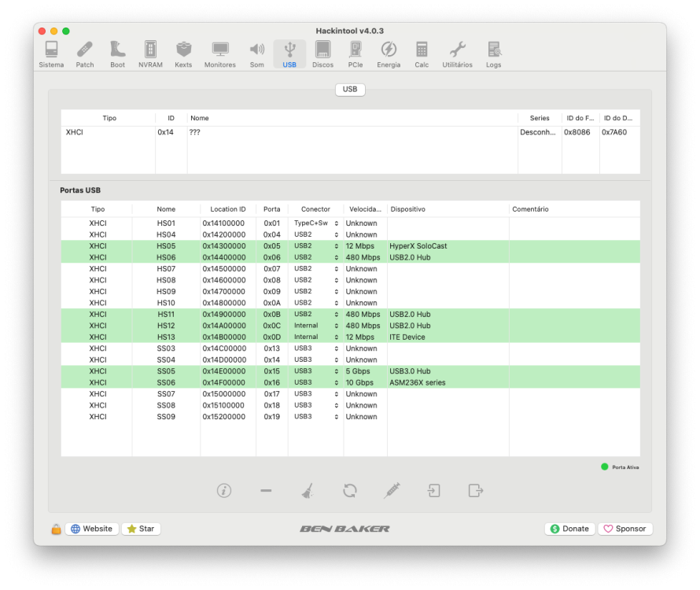Image resolution: width=700 pixels, height=590 pixels.
Task: Open the Patch toolbar section
Action: point(84,54)
